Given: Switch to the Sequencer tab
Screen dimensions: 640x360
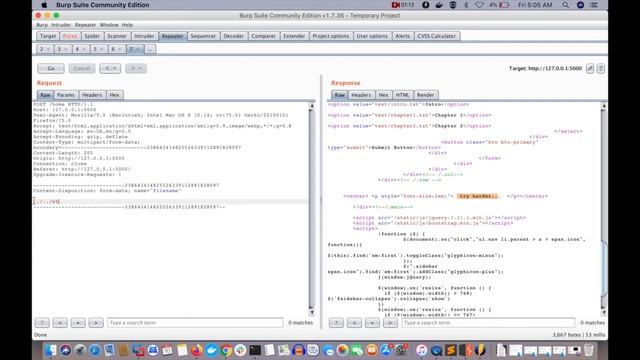Looking at the screenshot, I should [203, 36].
